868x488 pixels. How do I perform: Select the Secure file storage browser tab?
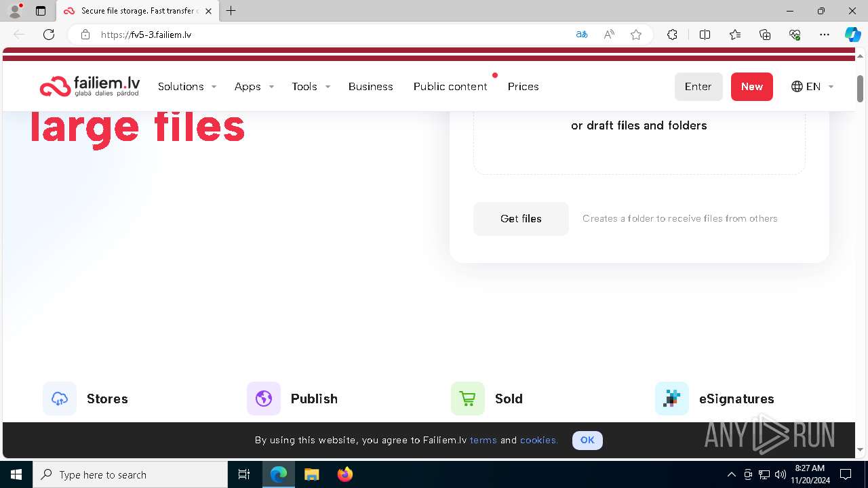click(138, 11)
